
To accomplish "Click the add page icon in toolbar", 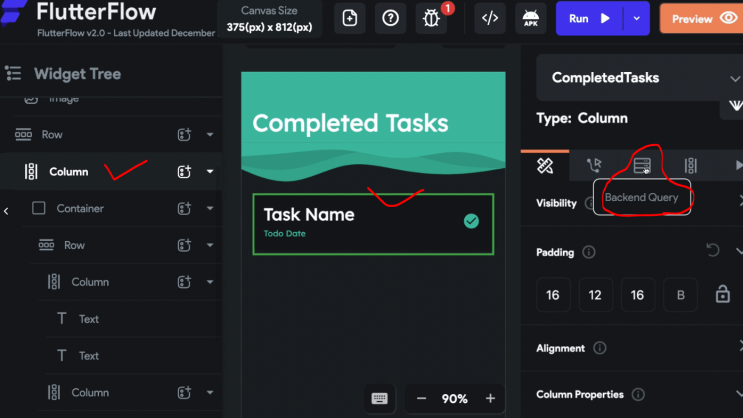I will point(350,18).
